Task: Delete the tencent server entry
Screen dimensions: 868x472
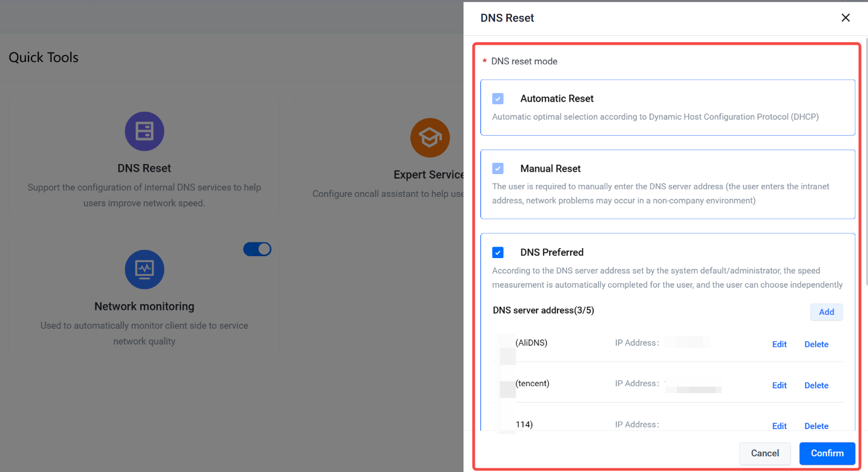Action: (x=816, y=386)
